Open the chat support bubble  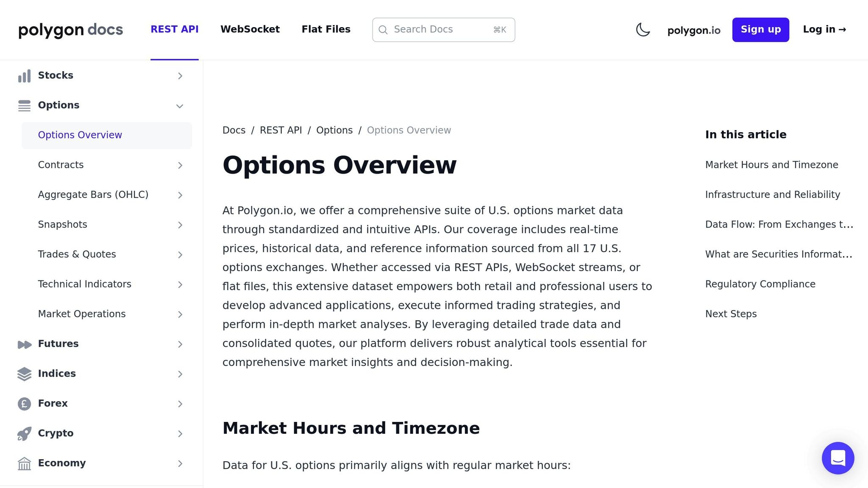coord(837,458)
